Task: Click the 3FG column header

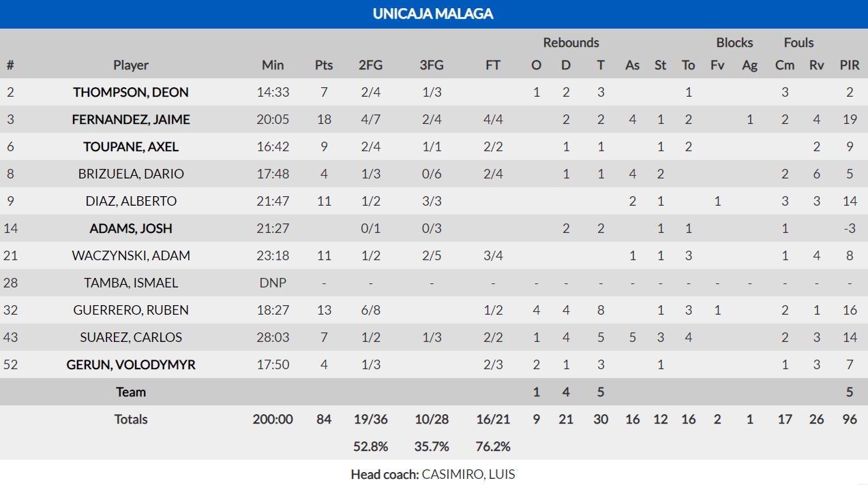Action: pyautogui.click(x=432, y=65)
